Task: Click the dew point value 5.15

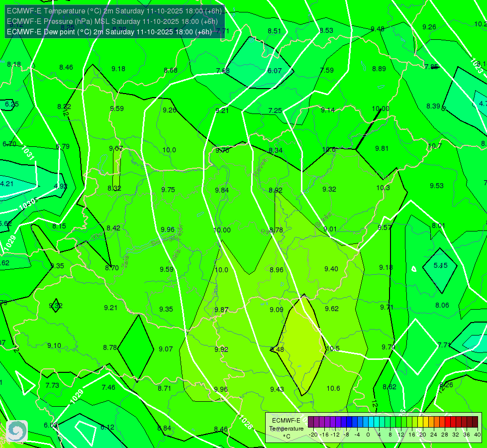Action: (x=440, y=265)
